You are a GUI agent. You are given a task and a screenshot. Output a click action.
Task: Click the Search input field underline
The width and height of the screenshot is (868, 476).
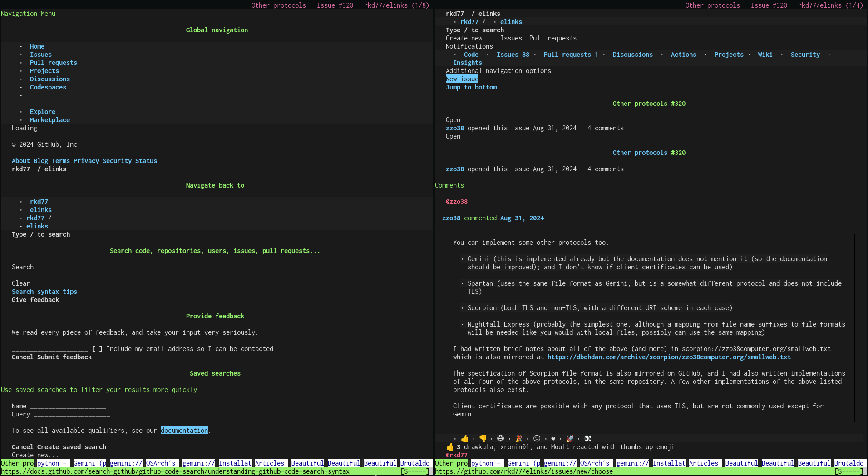[50, 276]
